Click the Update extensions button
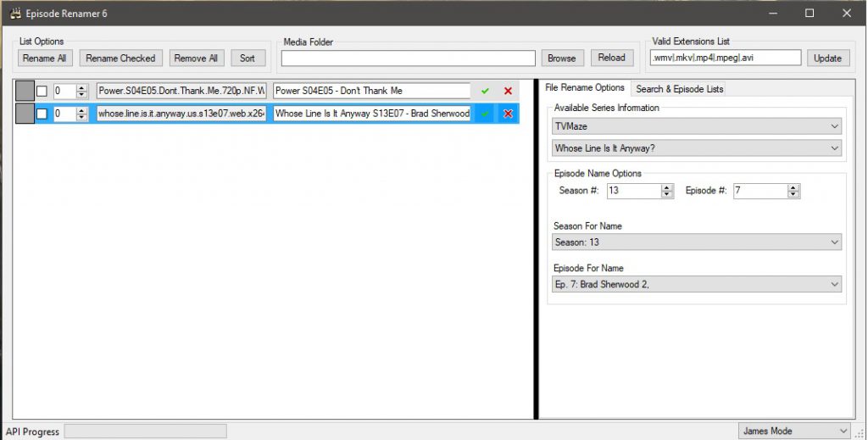This screenshot has width=868, height=440. [827, 58]
